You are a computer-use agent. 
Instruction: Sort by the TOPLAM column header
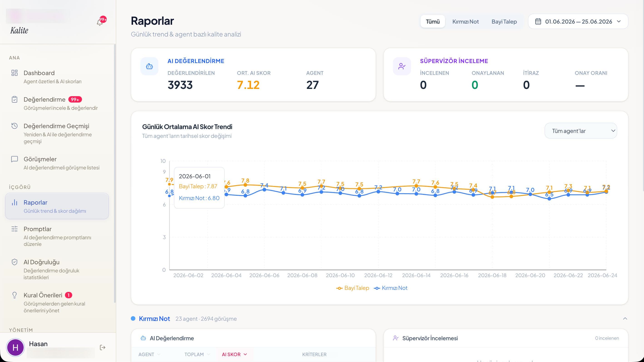(197, 355)
